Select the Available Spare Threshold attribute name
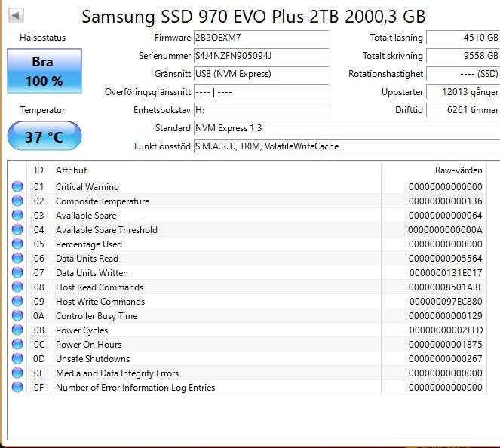The image size is (500, 448). click(x=106, y=230)
